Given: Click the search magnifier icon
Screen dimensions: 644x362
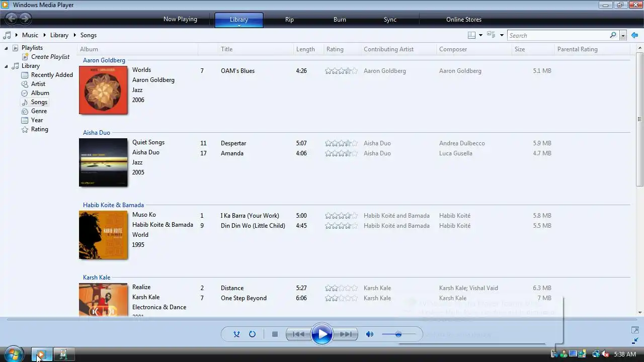Looking at the screenshot, I should (x=613, y=35).
